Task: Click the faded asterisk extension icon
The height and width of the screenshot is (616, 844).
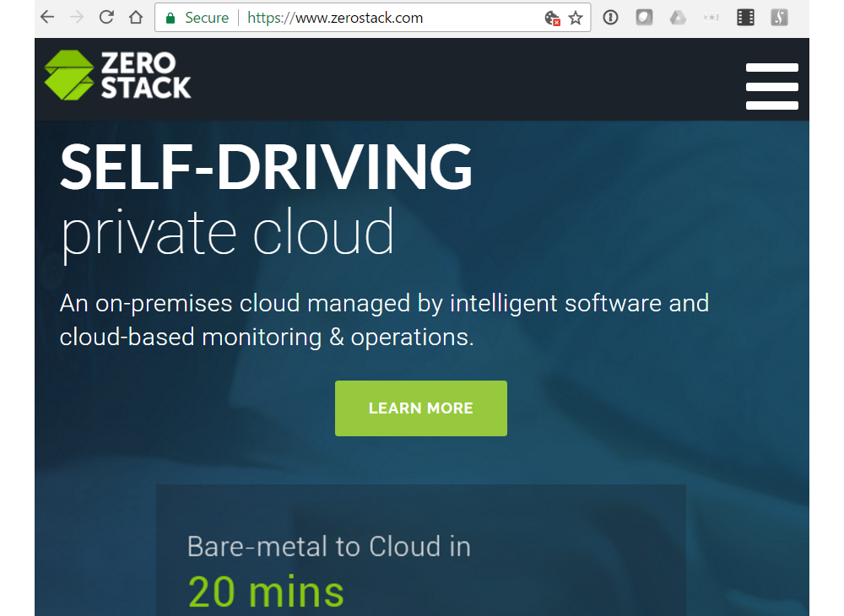Action: pyautogui.click(x=711, y=18)
